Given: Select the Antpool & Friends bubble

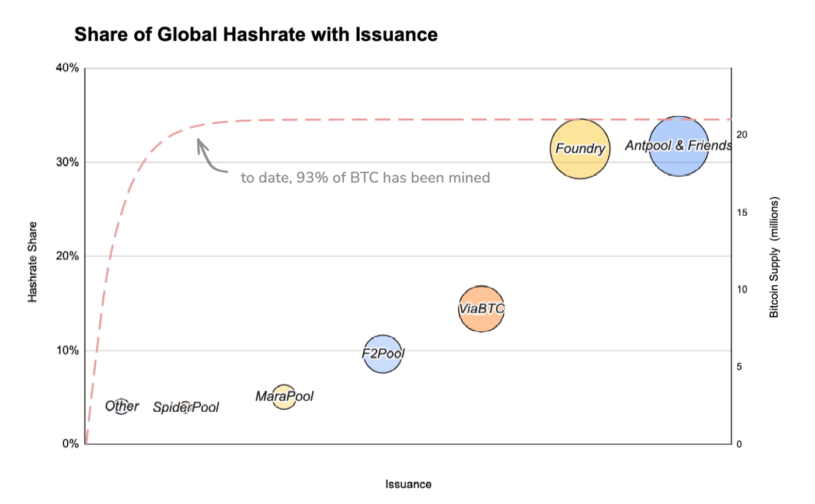Looking at the screenshot, I should (677, 146).
